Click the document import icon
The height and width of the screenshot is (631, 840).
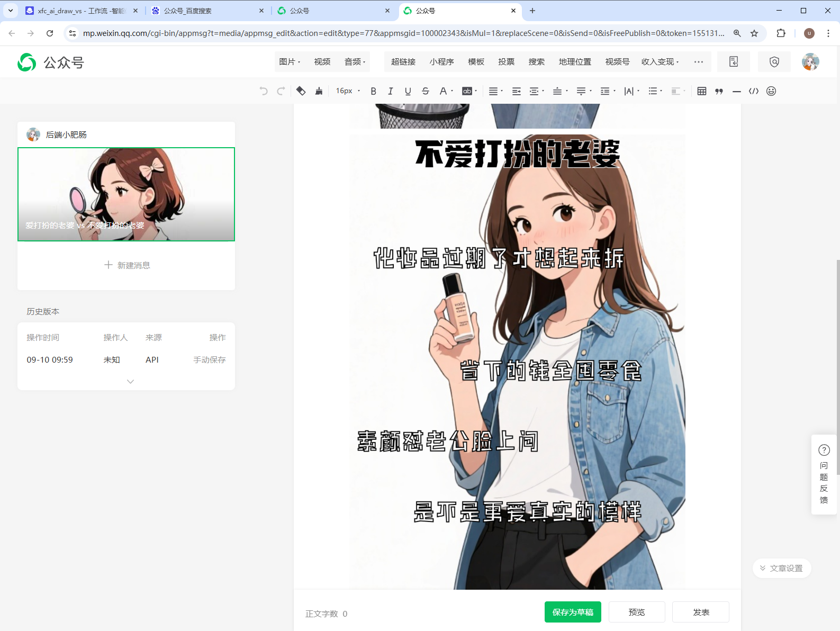(734, 62)
